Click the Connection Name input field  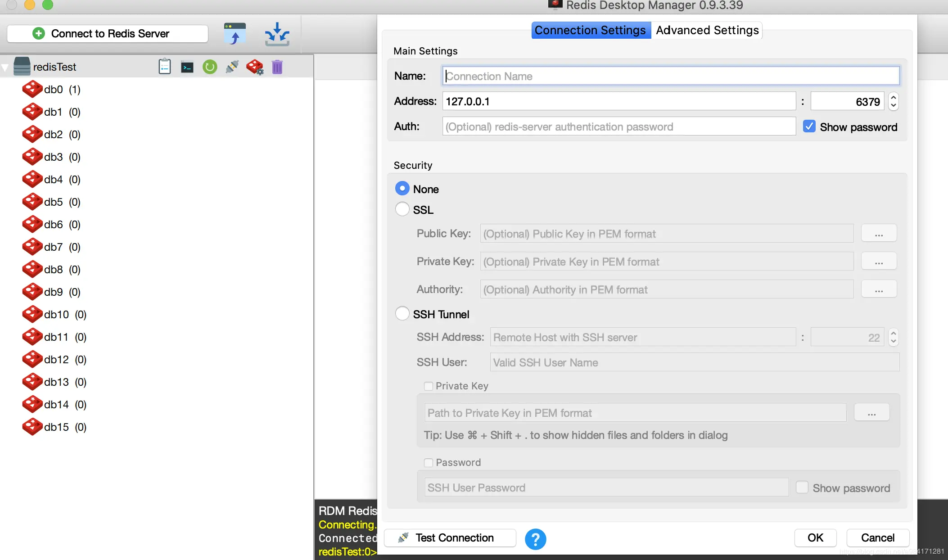671,76
